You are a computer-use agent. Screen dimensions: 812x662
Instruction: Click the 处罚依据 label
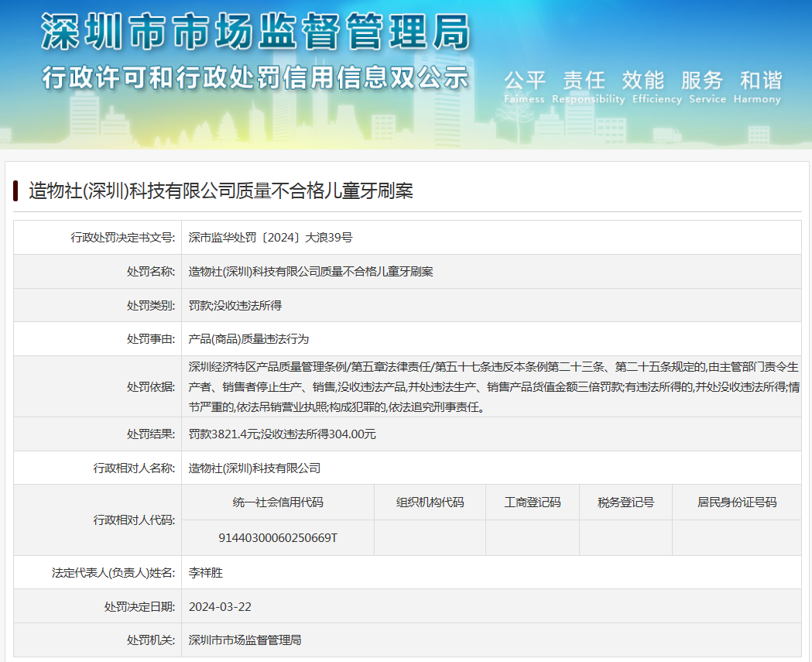coord(151,387)
